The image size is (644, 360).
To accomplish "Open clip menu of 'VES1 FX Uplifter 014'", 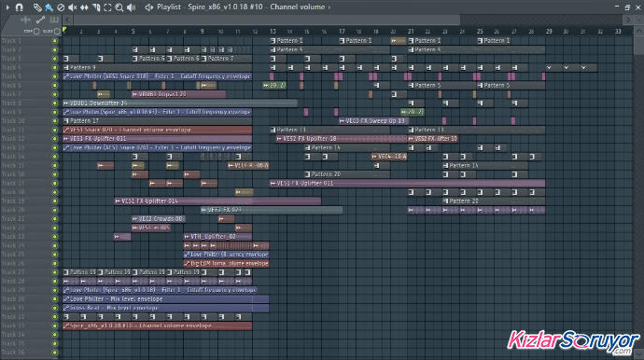I will [118, 201].
